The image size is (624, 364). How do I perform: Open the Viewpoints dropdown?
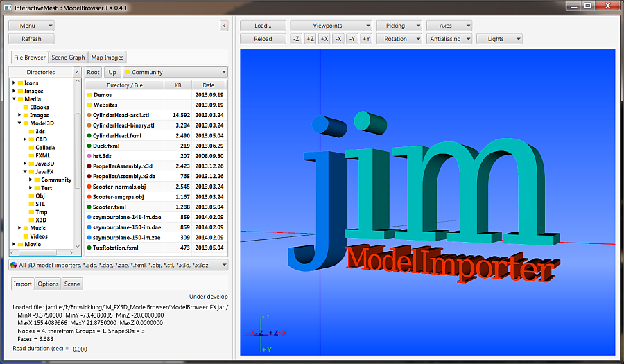coord(331,26)
